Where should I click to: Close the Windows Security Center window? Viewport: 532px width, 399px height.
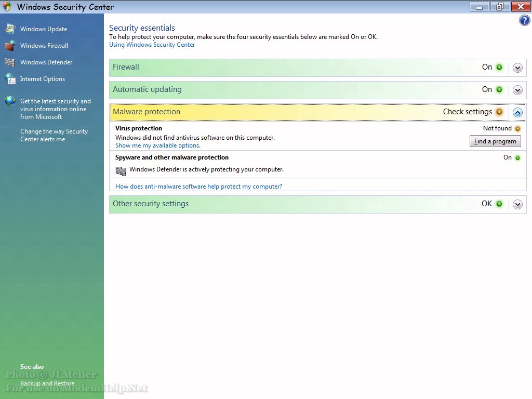(521, 6)
